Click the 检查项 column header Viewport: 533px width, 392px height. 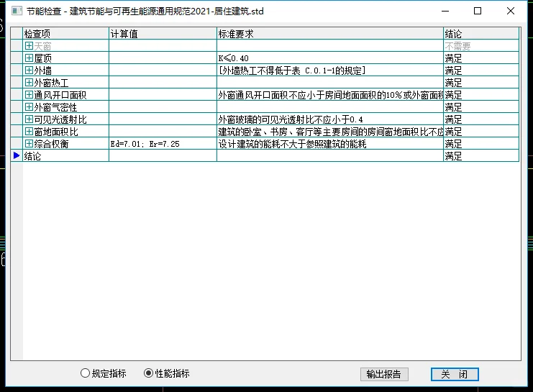65,34
